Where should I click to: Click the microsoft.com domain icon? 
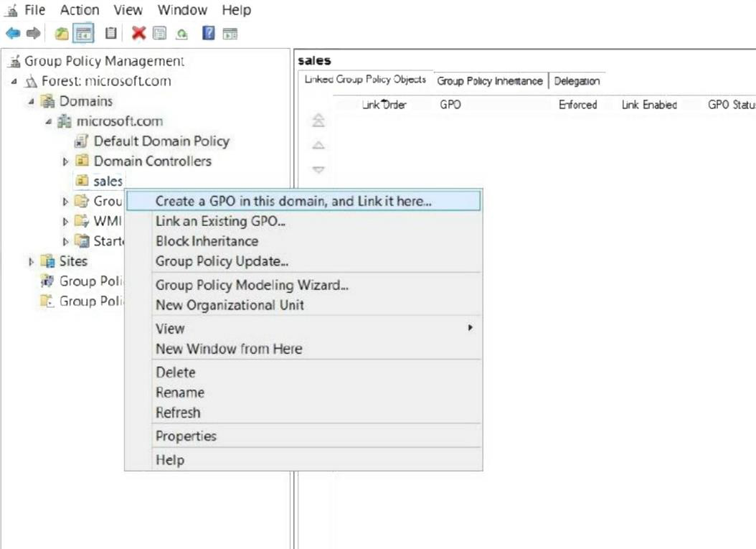(x=65, y=121)
